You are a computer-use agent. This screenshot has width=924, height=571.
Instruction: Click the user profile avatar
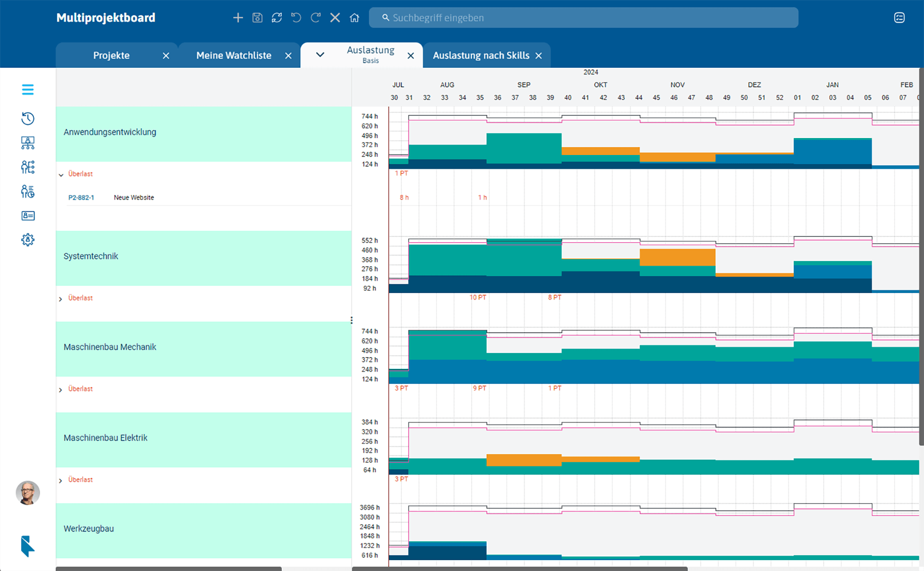[28, 493]
